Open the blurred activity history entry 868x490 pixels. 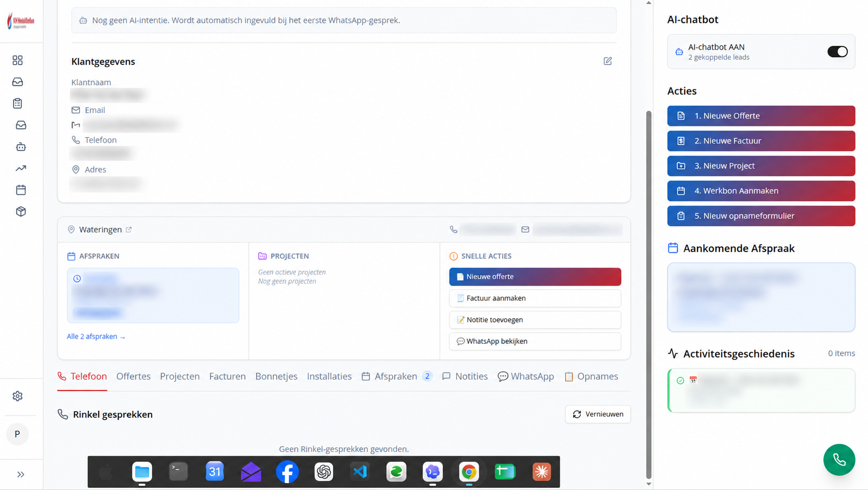tap(761, 390)
